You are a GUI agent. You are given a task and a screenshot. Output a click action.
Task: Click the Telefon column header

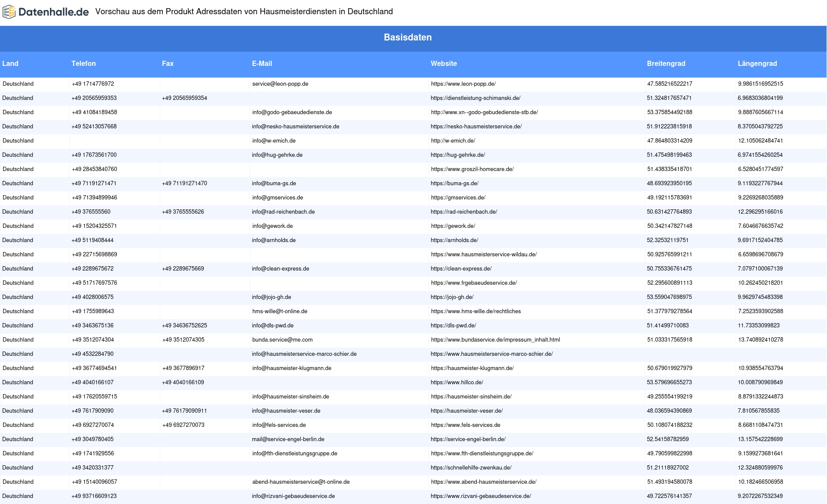[x=84, y=63]
